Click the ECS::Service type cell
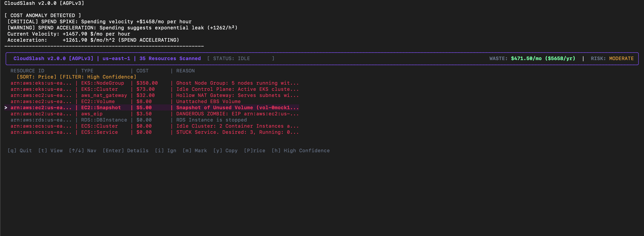Viewport: 644px width, 236px height. 99,132
